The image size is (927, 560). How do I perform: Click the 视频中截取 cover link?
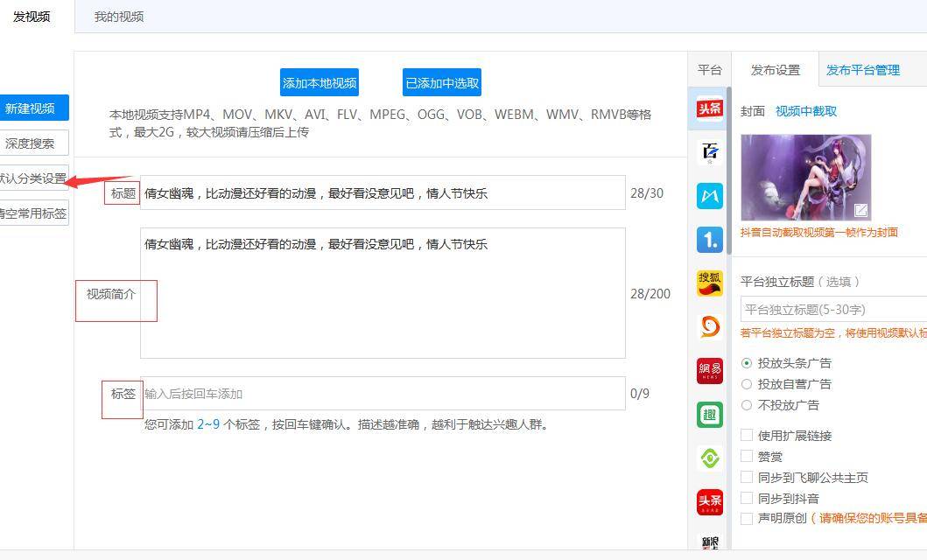[x=806, y=111]
